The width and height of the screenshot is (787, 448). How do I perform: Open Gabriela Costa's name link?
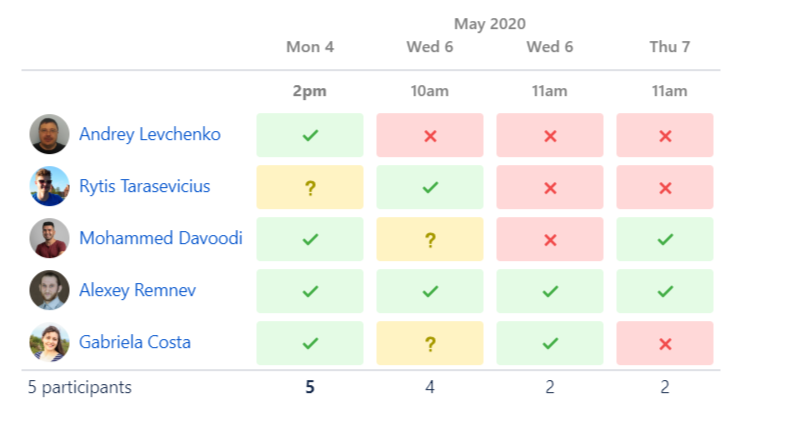pos(135,342)
